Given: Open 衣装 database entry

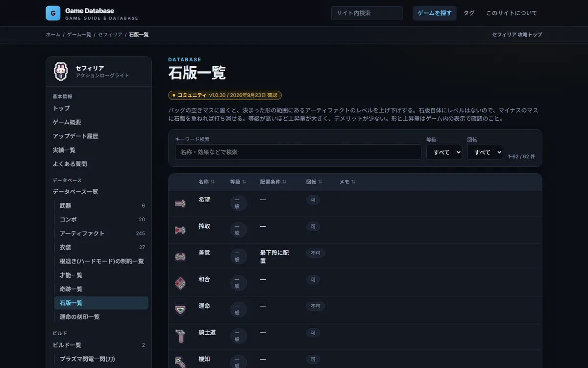Looking at the screenshot, I should click(101, 247).
